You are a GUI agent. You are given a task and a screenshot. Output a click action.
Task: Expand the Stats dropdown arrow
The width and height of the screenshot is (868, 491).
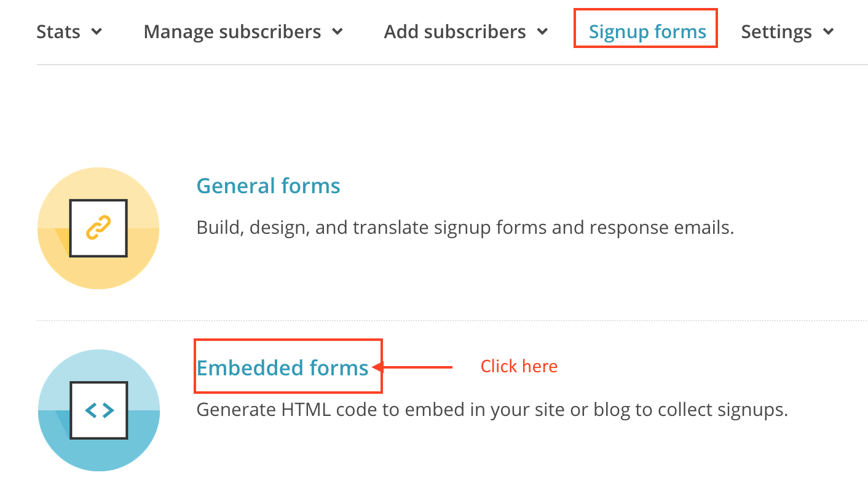click(97, 31)
